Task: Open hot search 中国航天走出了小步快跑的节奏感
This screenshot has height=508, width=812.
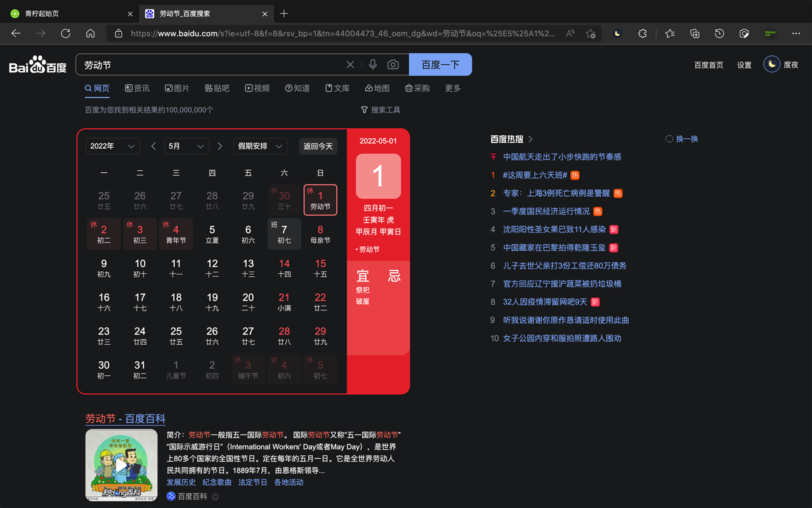Action: (562, 157)
